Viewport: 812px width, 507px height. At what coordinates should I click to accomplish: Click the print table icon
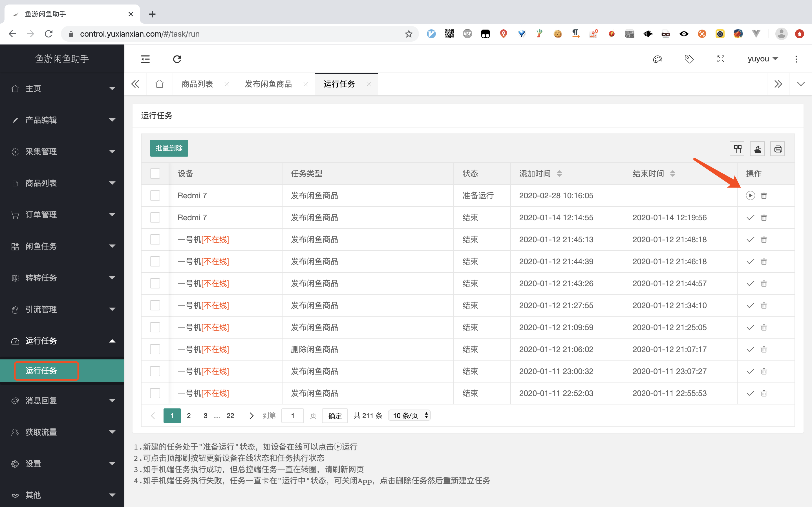778,149
